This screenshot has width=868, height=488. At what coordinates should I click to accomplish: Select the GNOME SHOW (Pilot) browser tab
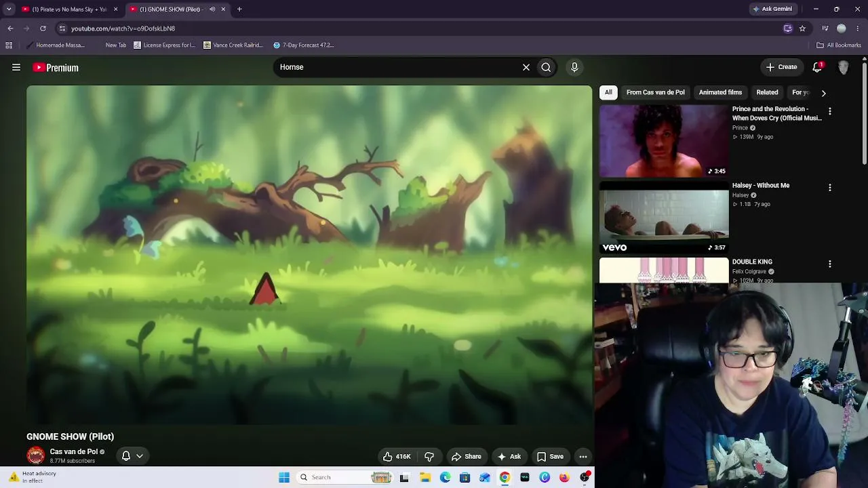pos(178,9)
